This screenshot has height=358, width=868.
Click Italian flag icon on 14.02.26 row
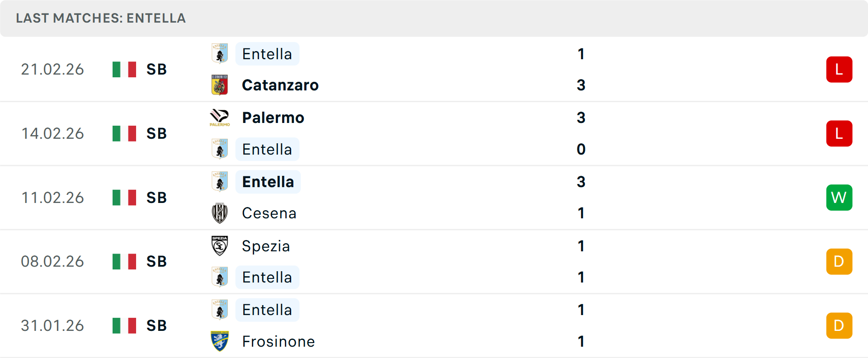(x=124, y=133)
